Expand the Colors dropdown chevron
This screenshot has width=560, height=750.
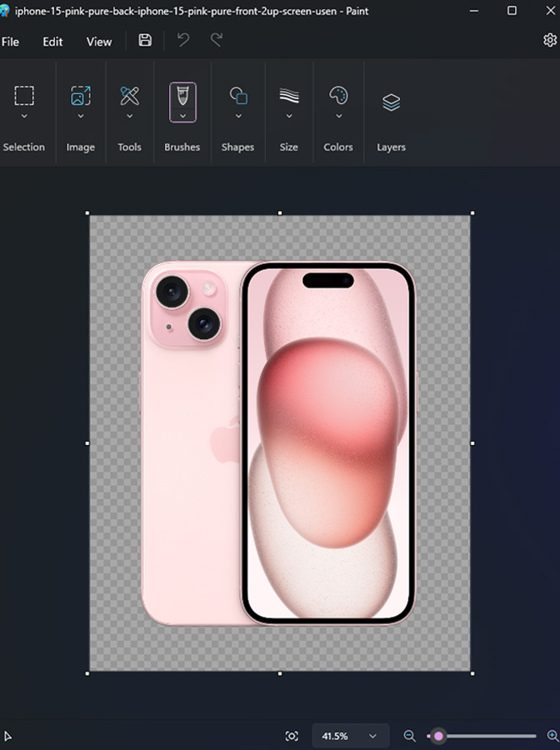pyautogui.click(x=338, y=116)
